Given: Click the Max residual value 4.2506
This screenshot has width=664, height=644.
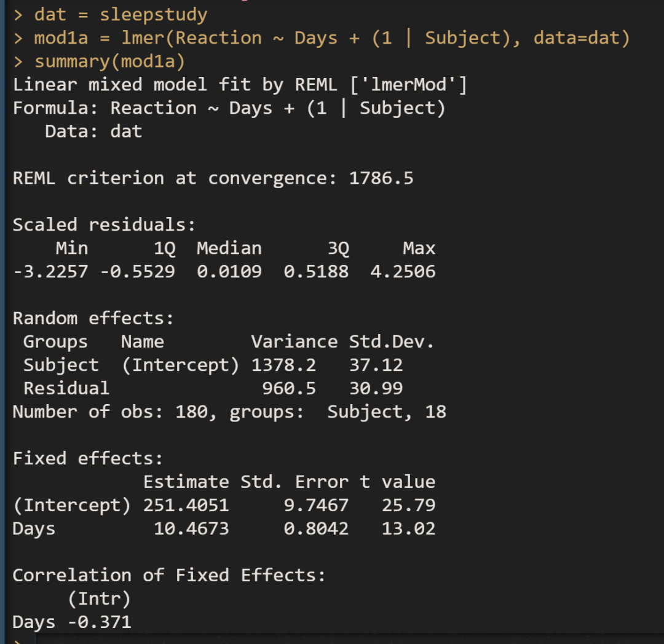Looking at the screenshot, I should tap(403, 271).
